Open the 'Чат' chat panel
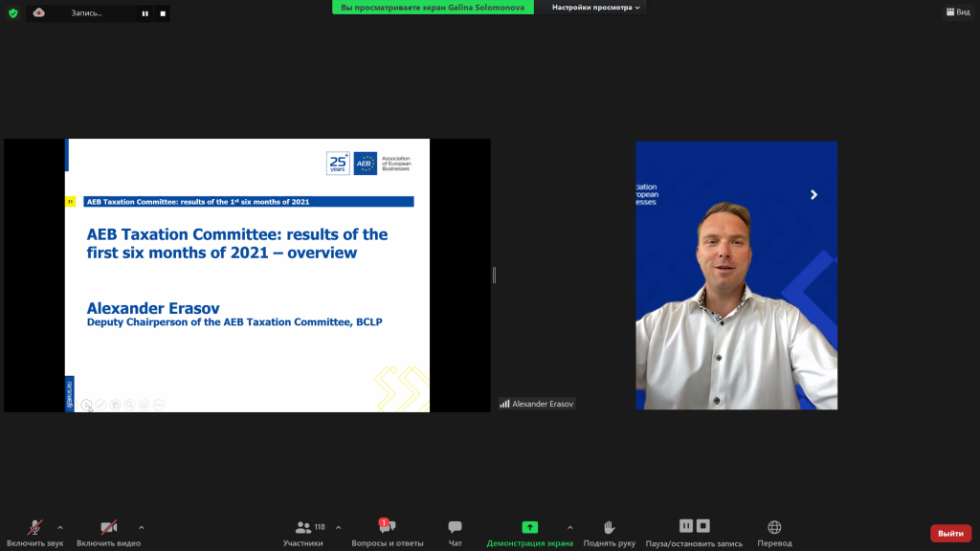Screen dimensions: 980x551 (x=455, y=533)
